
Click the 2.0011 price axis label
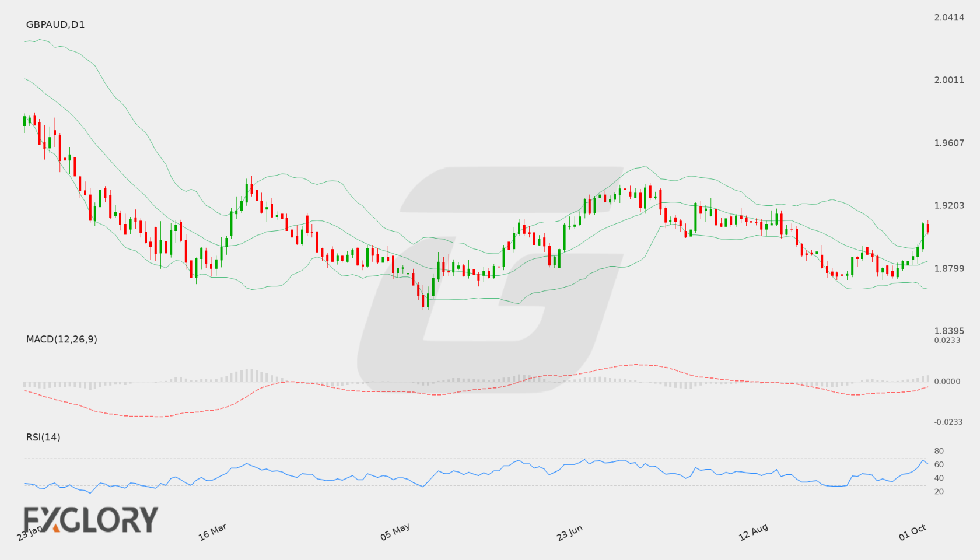(x=949, y=80)
